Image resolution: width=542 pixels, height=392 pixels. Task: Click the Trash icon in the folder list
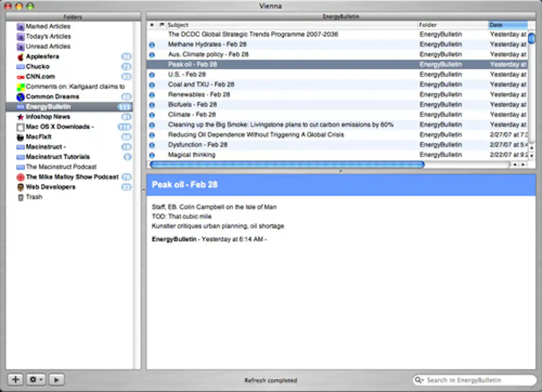click(21, 197)
